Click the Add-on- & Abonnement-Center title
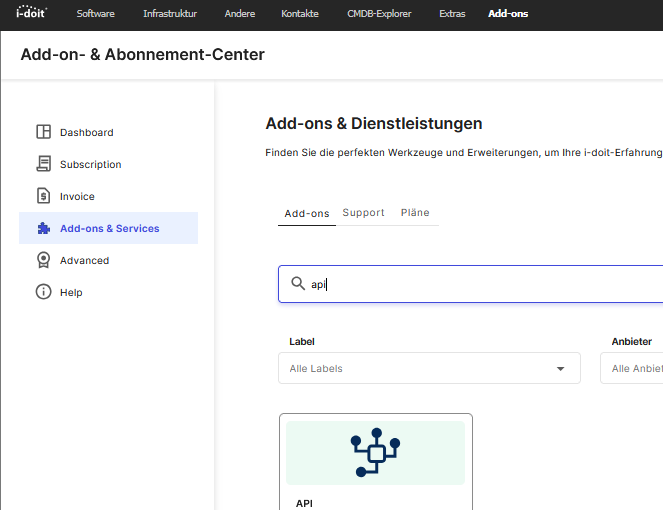This screenshot has width=663, height=510. pyautogui.click(x=142, y=55)
